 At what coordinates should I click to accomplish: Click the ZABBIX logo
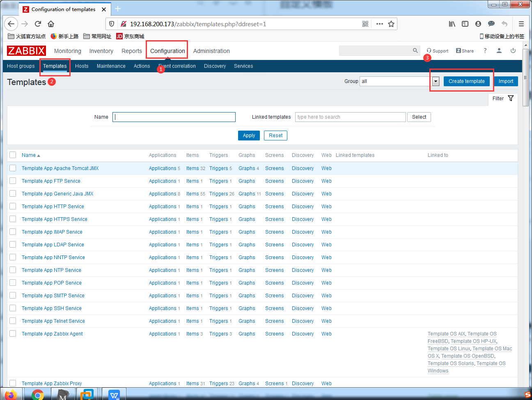[26, 51]
